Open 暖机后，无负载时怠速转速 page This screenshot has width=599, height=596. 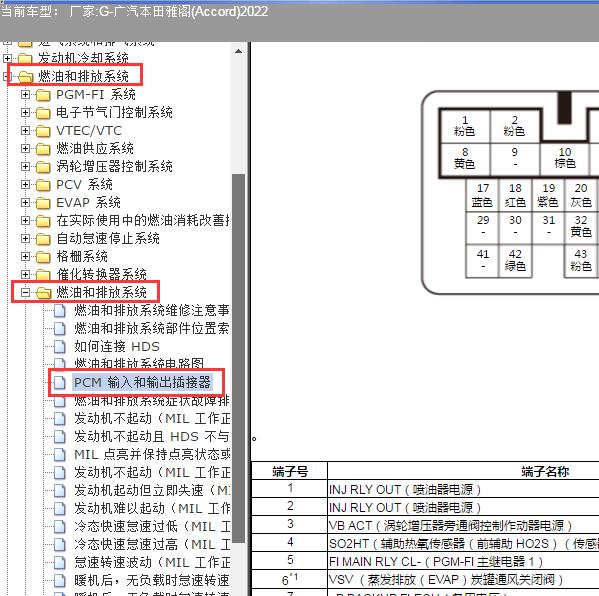pyautogui.click(x=152, y=580)
